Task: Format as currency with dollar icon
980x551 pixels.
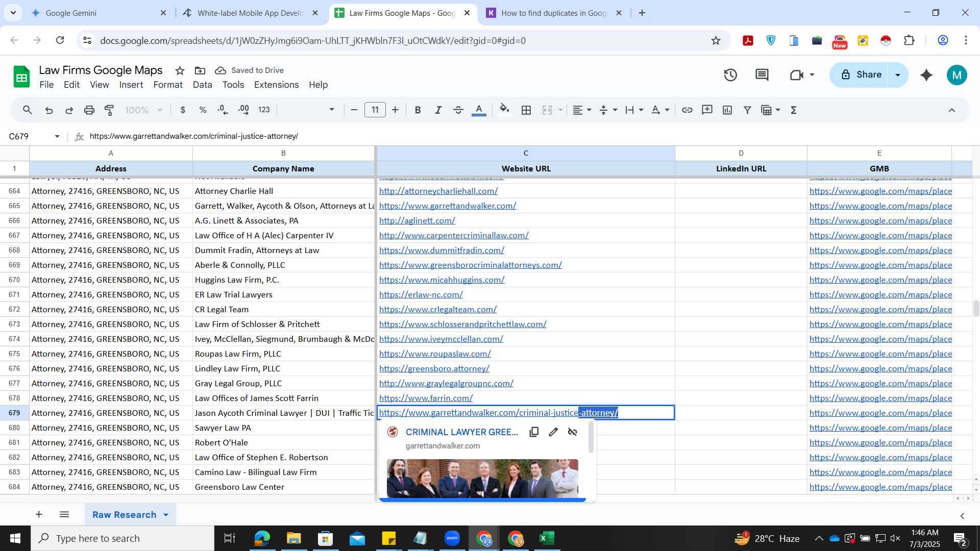Action: pyautogui.click(x=183, y=110)
